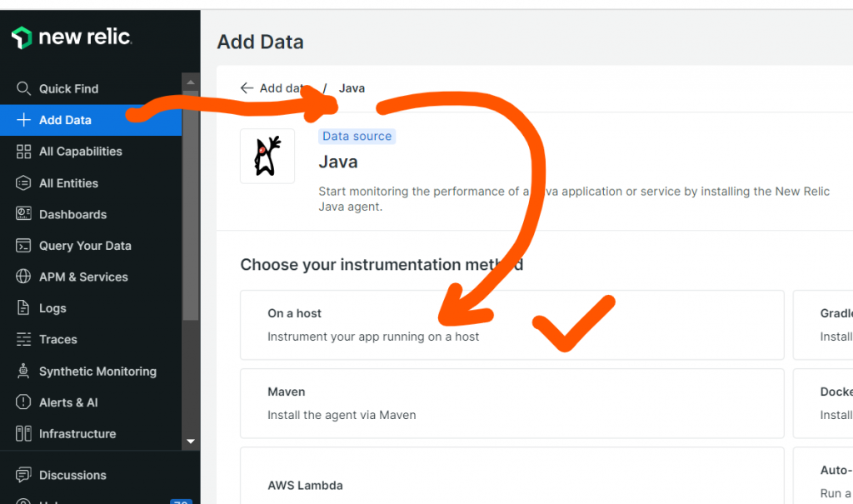Click the Logs document icon

pyautogui.click(x=23, y=308)
